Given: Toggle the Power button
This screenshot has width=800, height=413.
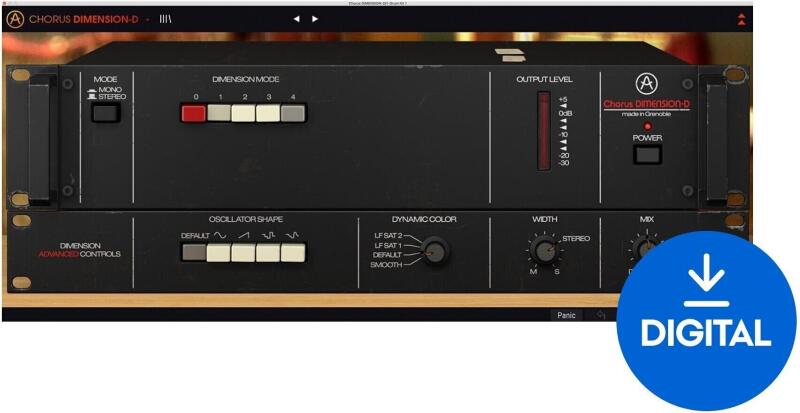Looking at the screenshot, I should [x=647, y=154].
